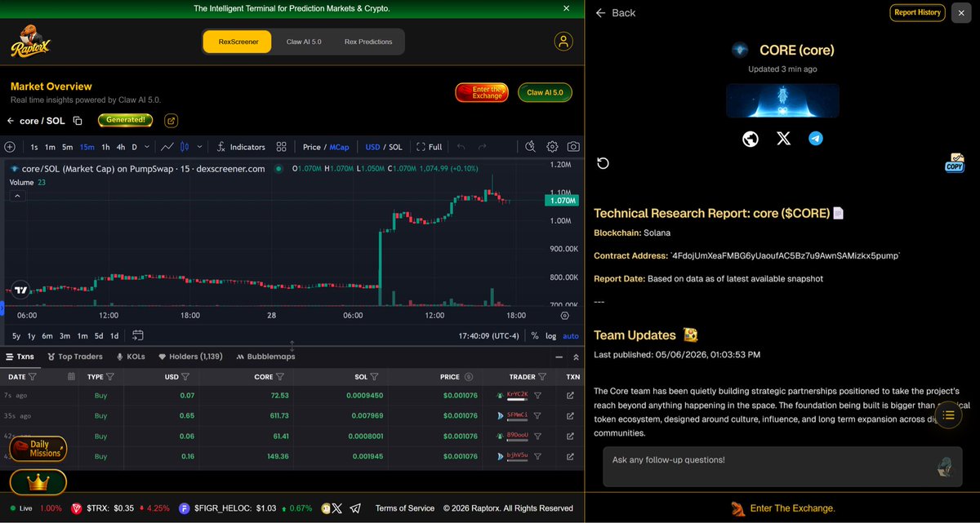This screenshot has height=523, width=980.
Task: Toggle log scale on chart
Action: (551, 335)
